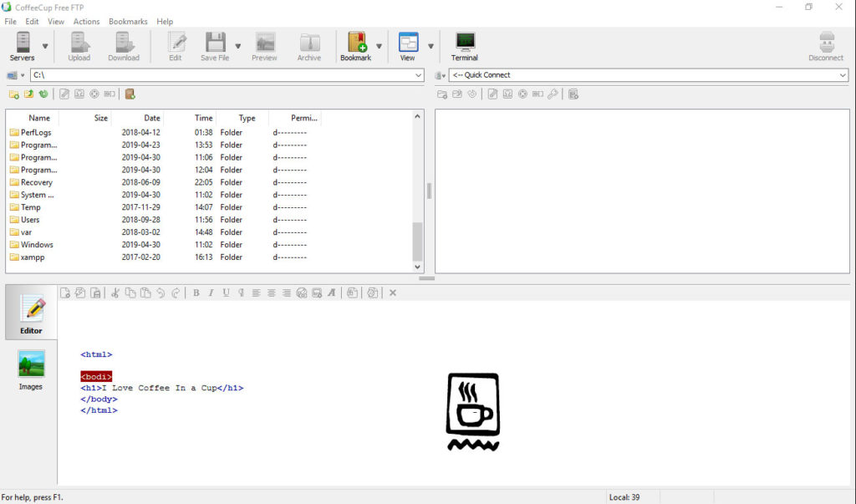The image size is (856, 504).
Task: Open the Servers manager icon
Action: [x=22, y=45]
